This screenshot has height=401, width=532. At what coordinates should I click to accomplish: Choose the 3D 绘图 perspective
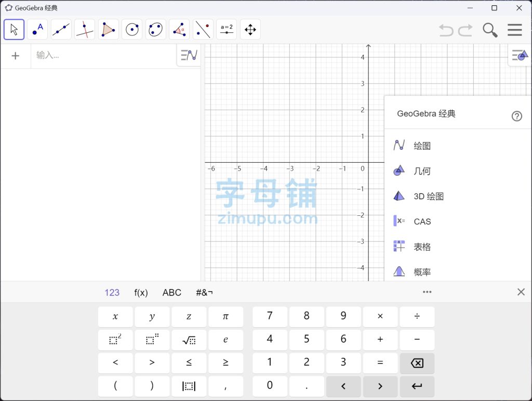tap(458, 196)
